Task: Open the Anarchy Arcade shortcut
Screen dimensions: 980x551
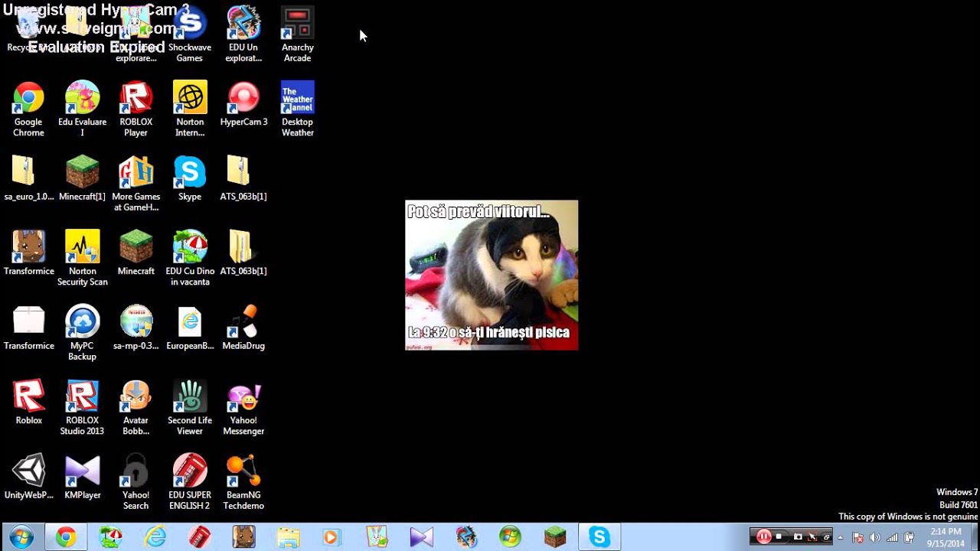Action: [x=297, y=34]
